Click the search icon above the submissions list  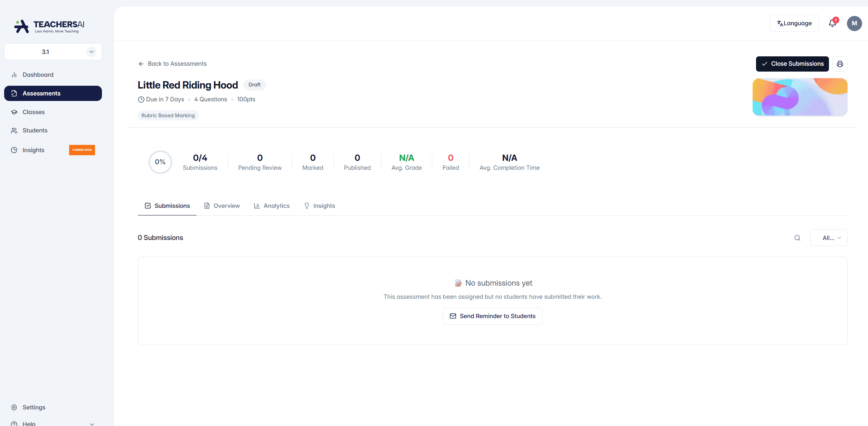797,238
